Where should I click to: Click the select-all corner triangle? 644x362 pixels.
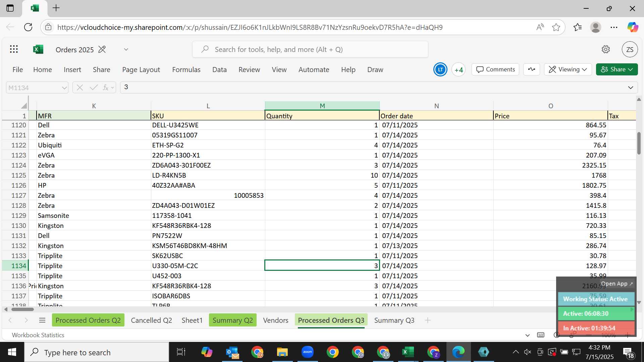point(23,106)
